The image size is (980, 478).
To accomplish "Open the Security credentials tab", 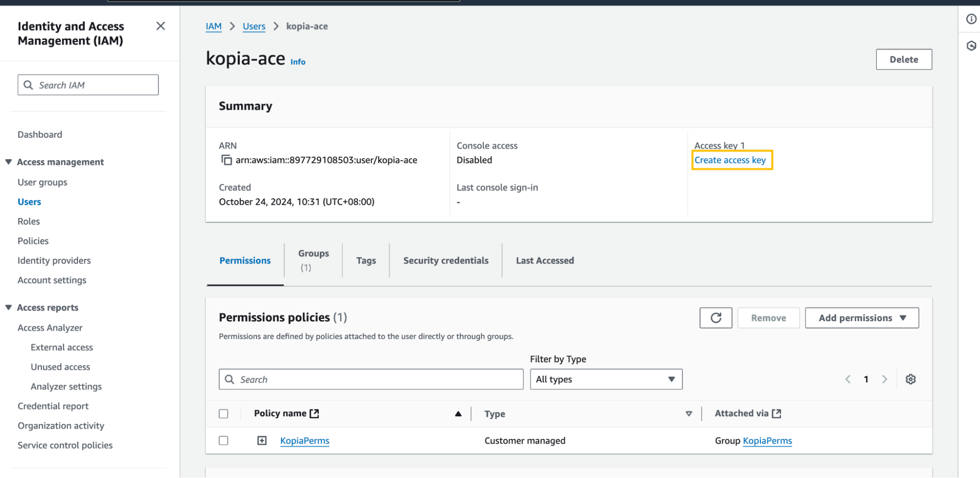I will tap(446, 261).
